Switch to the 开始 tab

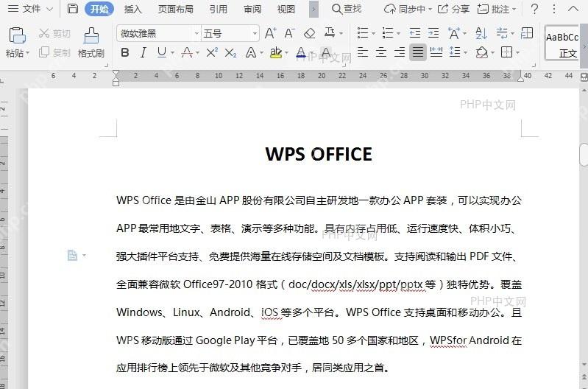[99, 9]
